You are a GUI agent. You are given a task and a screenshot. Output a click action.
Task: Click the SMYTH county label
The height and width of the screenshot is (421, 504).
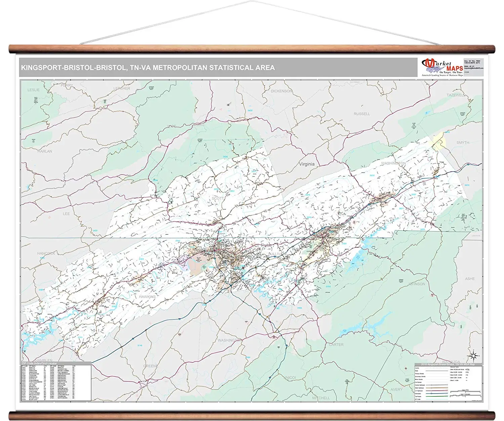pos(463,143)
